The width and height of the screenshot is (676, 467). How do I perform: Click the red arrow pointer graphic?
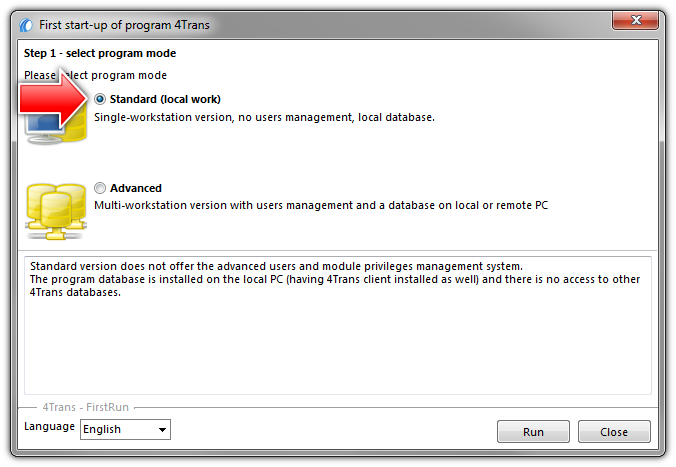pyautogui.click(x=53, y=100)
